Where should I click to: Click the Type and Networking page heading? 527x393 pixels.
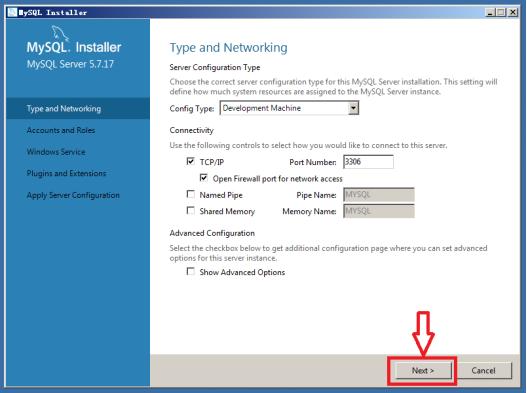tap(229, 48)
